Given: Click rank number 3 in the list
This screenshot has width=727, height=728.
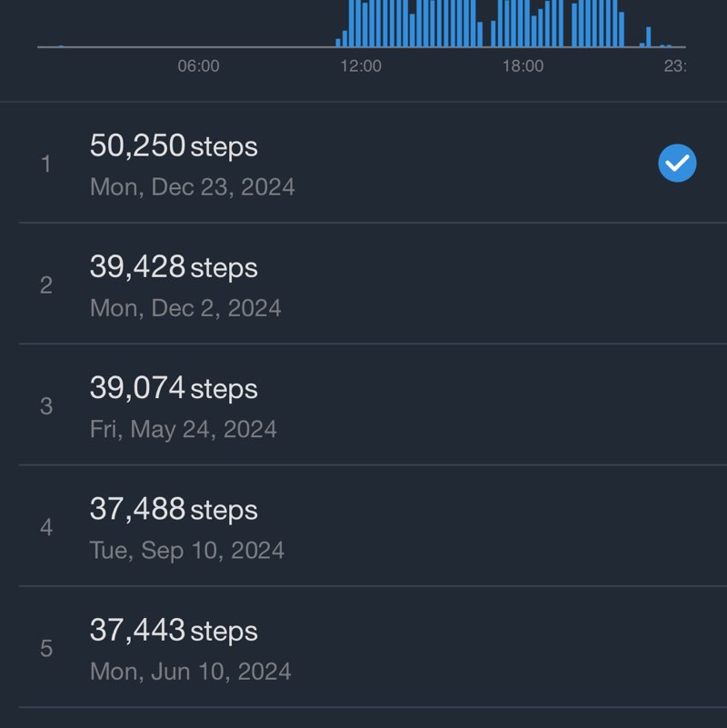Looking at the screenshot, I should pyautogui.click(x=46, y=406).
